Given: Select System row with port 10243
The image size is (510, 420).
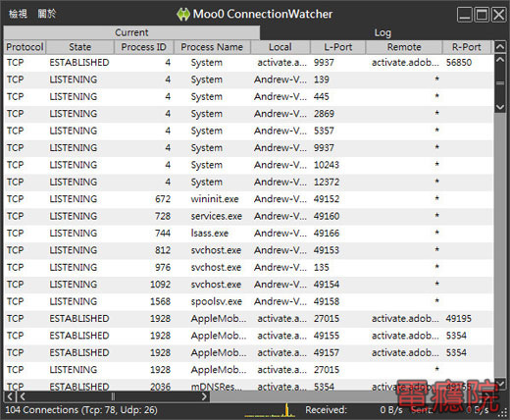Looking at the screenshot, I should click(x=249, y=165).
